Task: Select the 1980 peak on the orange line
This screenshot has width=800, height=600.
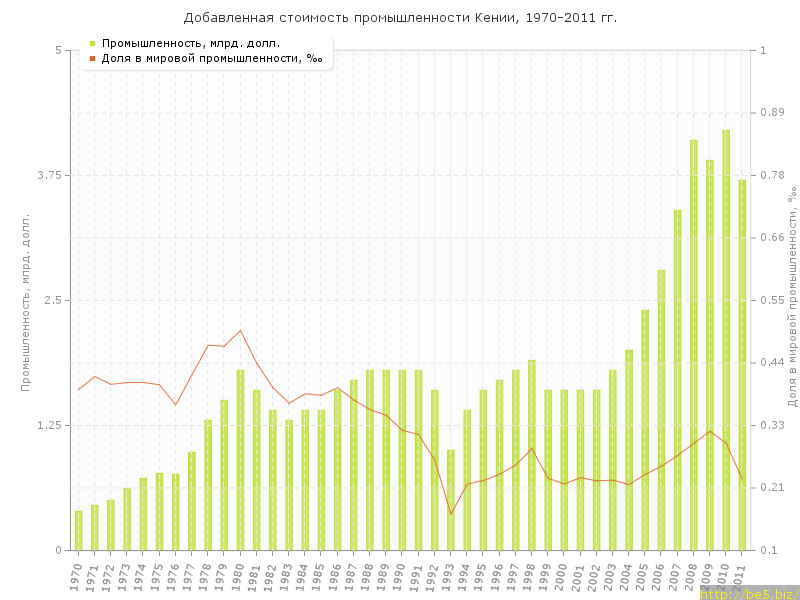Action: click(x=240, y=330)
